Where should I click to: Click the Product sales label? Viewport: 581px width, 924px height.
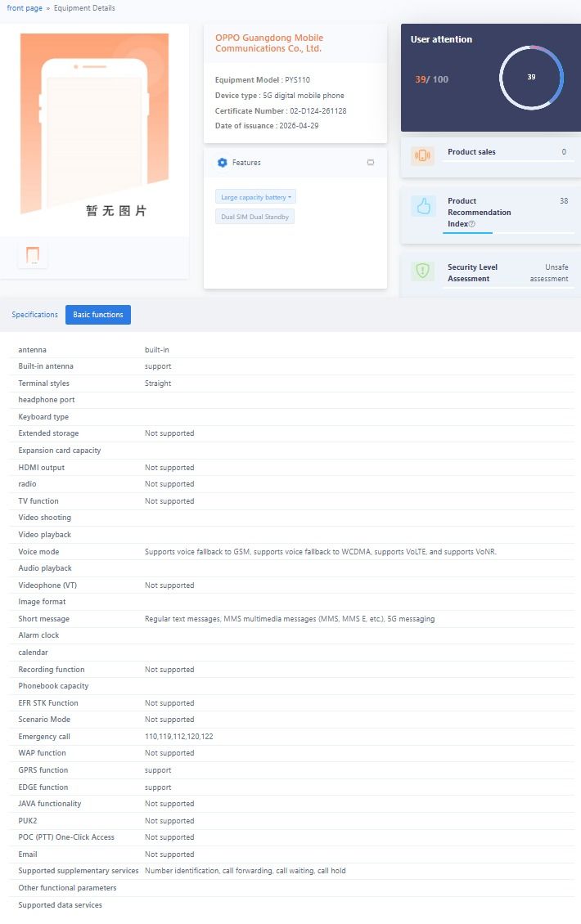472,152
